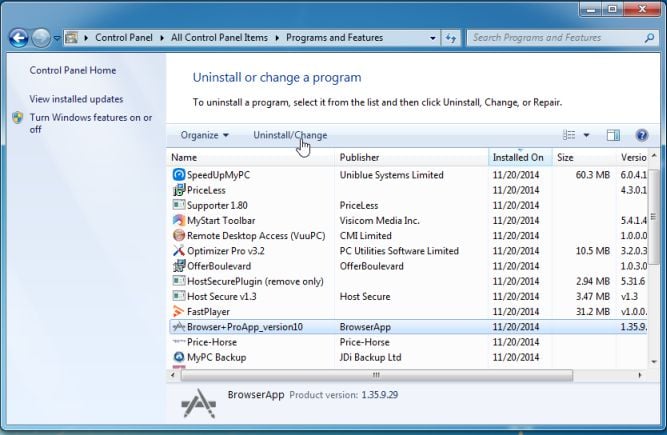Click the Help question mark icon
This screenshot has height=435, width=667.
641,135
